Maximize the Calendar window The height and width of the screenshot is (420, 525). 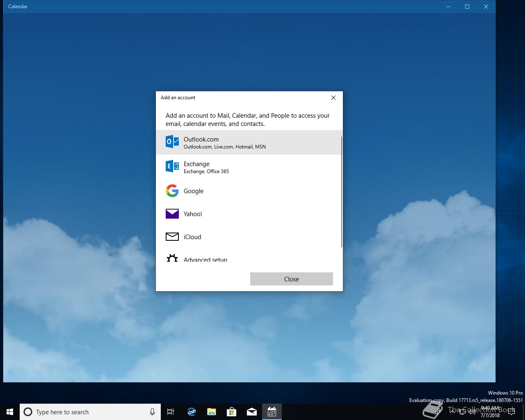tap(467, 7)
